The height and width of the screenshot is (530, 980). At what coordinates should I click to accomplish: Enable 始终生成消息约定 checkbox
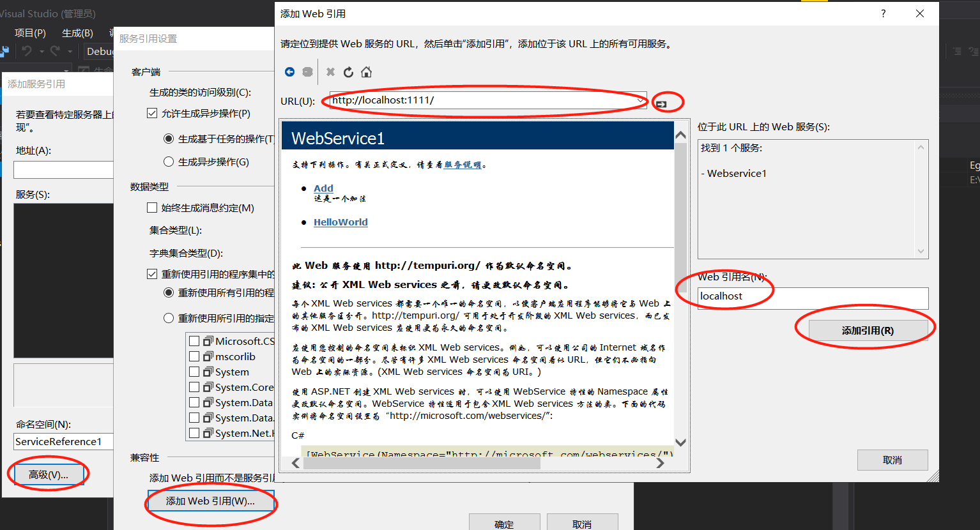(152, 208)
